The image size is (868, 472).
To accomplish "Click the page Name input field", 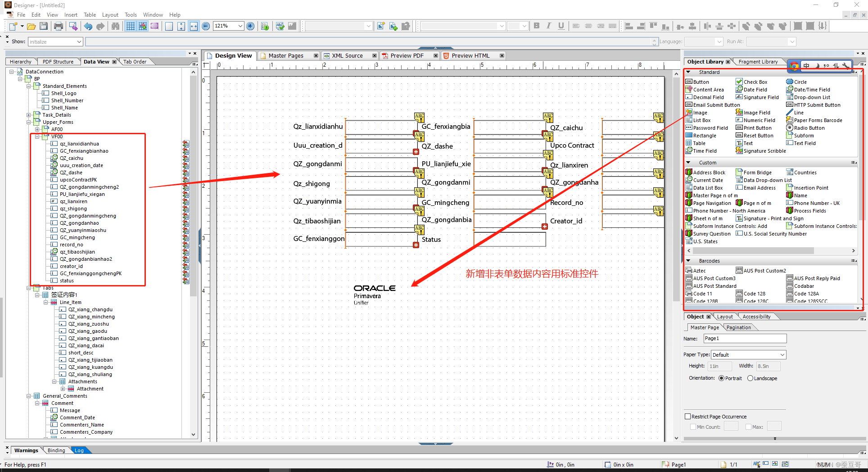I will click(745, 339).
